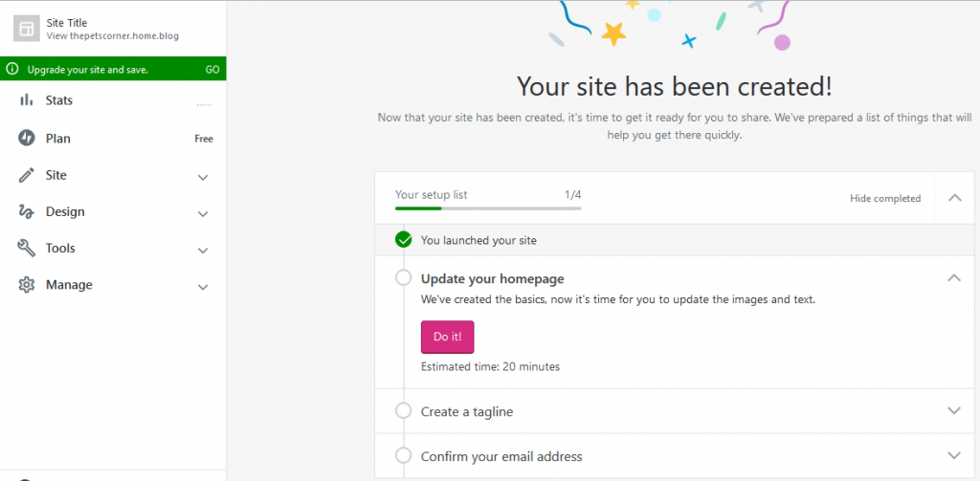Click GO in the upgrade banner
The height and width of the screenshot is (481, 980).
click(x=212, y=70)
